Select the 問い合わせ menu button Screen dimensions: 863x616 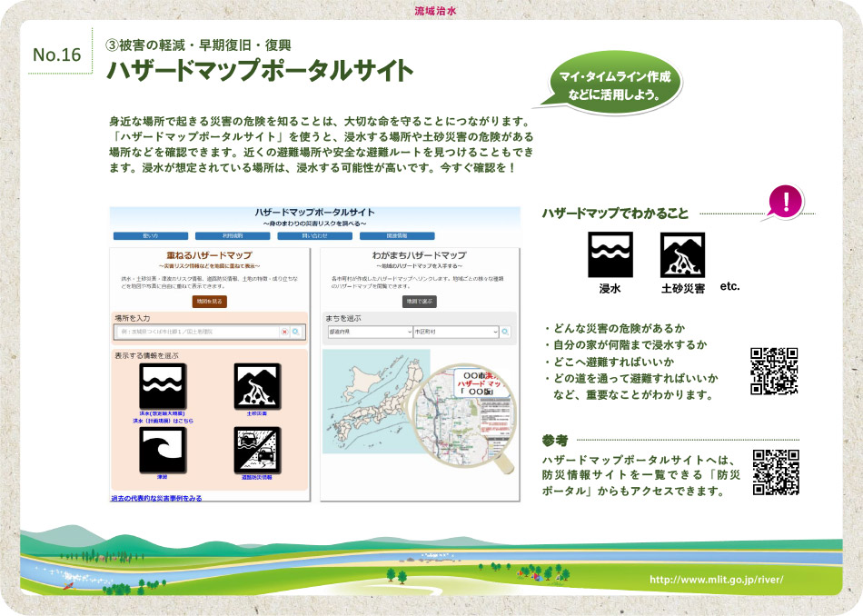(315, 235)
